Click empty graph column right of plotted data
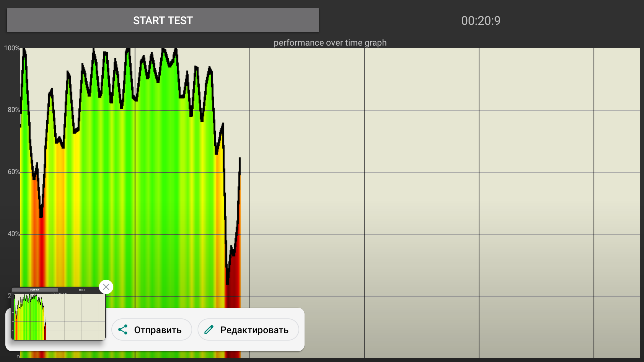 [307, 168]
